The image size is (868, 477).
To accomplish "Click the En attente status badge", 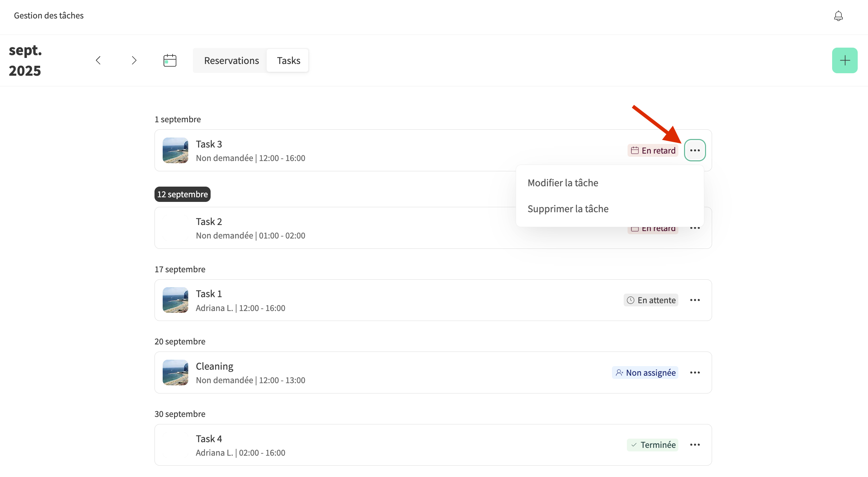I will [651, 300].
